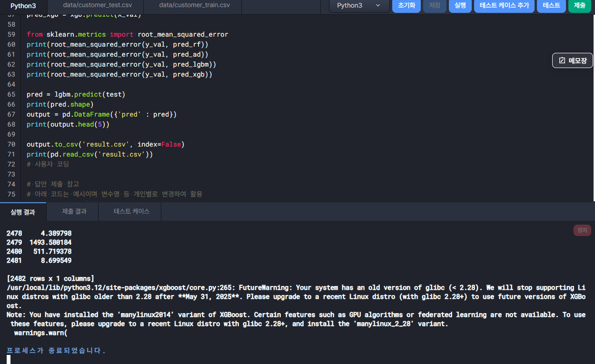Click output row 2479 value 1493.580184
The width and height of the screenshot is (595, 364).
tap(50, 242)
